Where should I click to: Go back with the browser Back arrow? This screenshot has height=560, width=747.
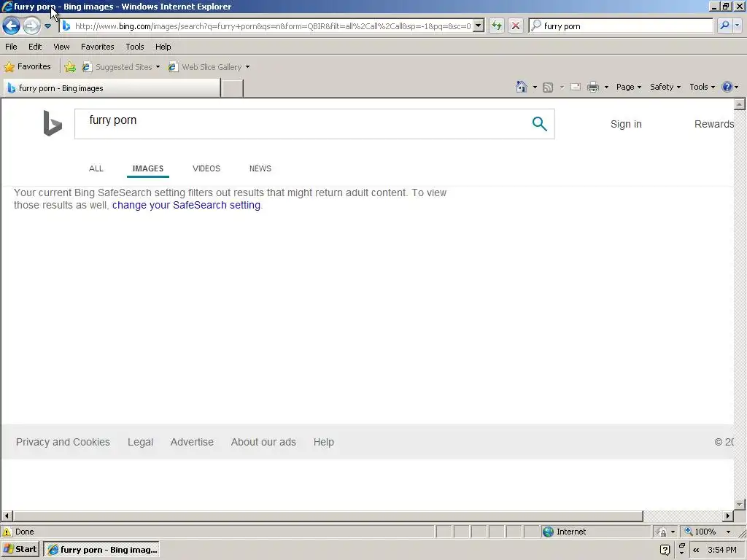click(11, 26)
